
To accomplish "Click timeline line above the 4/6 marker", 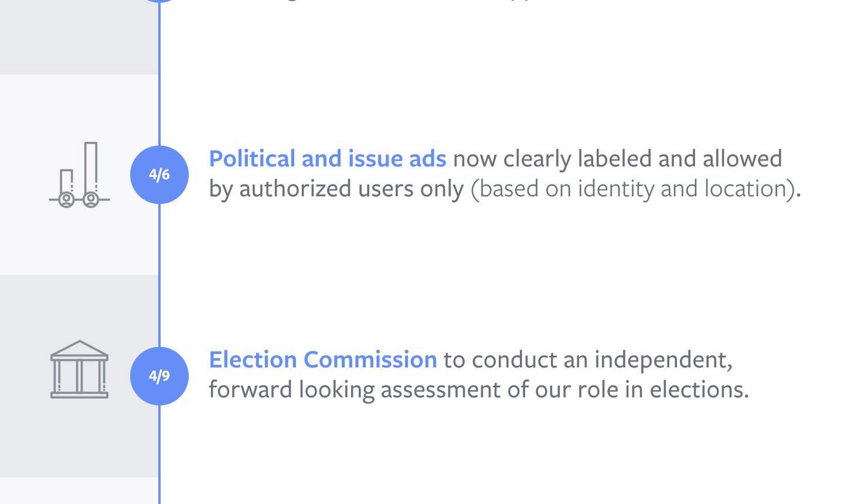I will [x=159, y=74].
